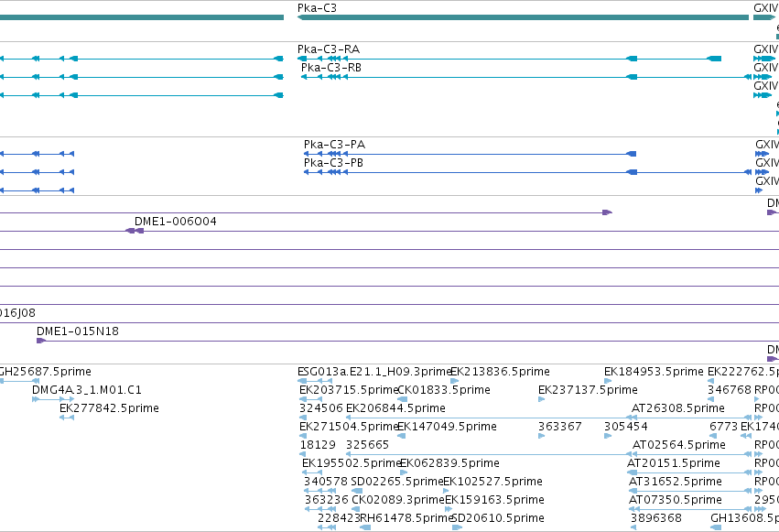Select the EK206844.5prime EST label
This screenshot has height=532, width=779.
[396, 408]
